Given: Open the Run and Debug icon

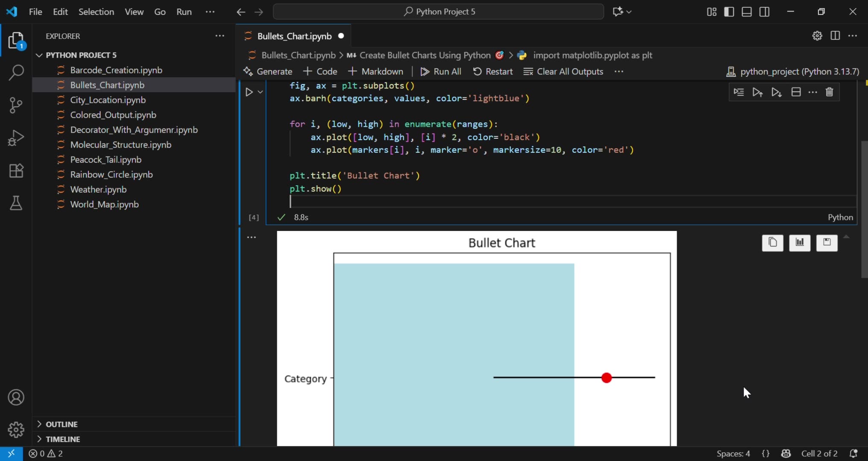Looking at the screenshot, I should (16, 137).
